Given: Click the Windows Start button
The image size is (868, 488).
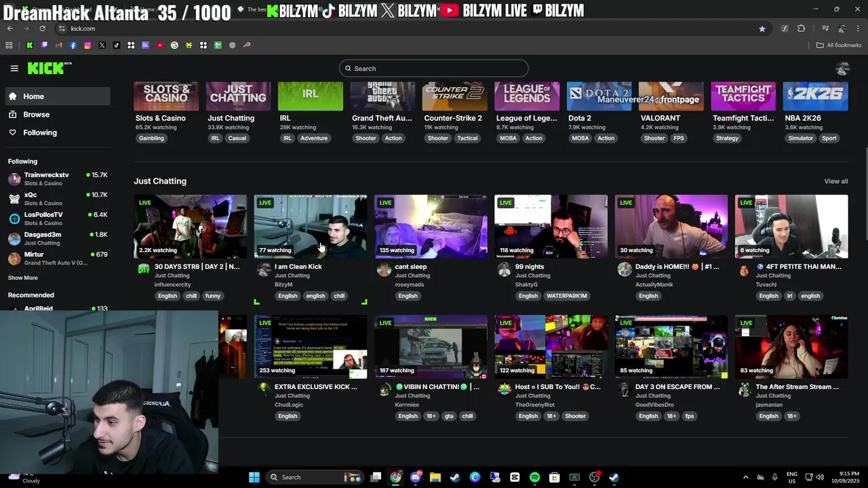Looking at the screenshot, I should point(254,477).
